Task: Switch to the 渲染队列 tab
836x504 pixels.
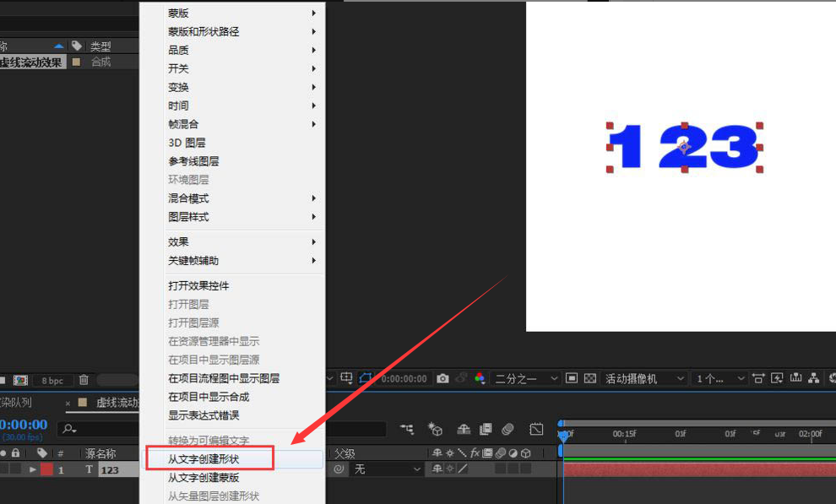Action: click(17, 404)
